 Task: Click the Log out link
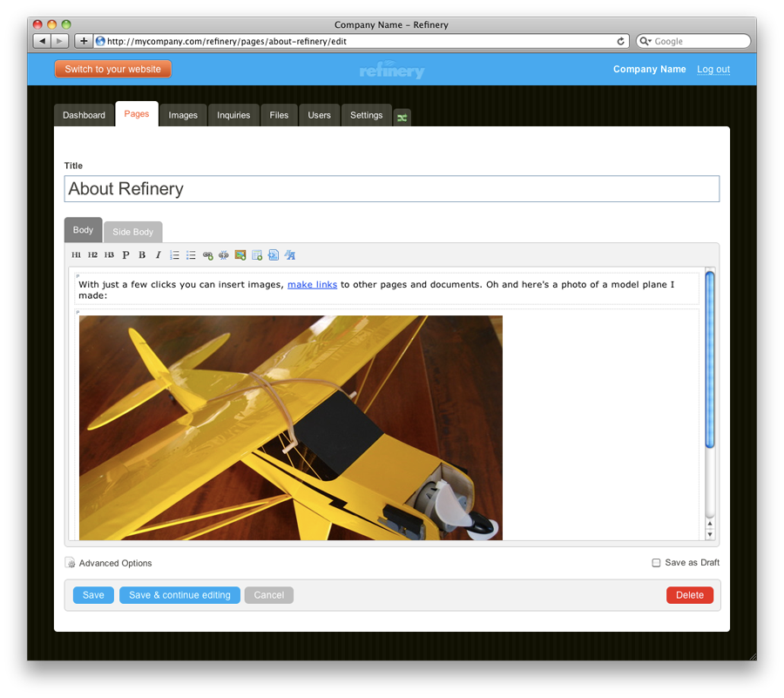coord(713,70)
